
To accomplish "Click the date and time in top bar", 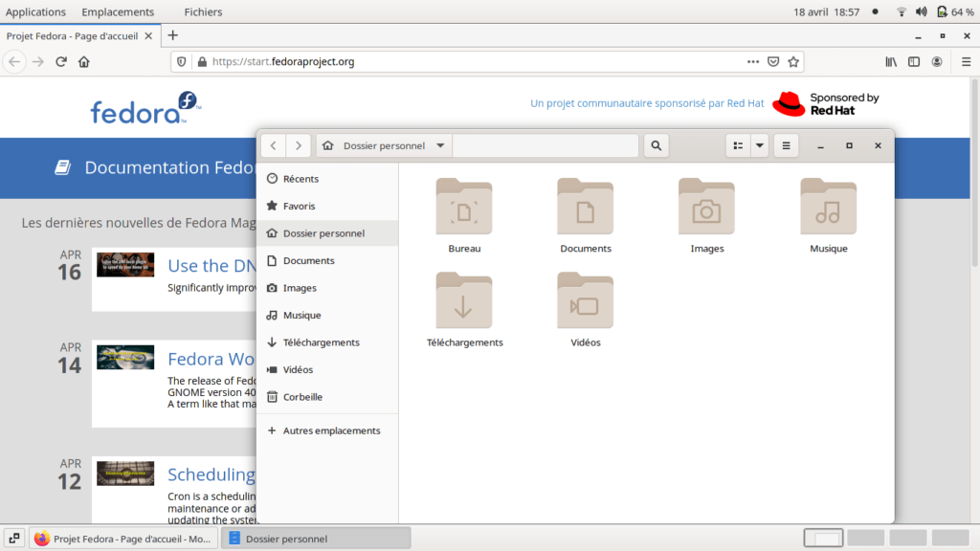I will pyautogui.click(x=826, y=11).
